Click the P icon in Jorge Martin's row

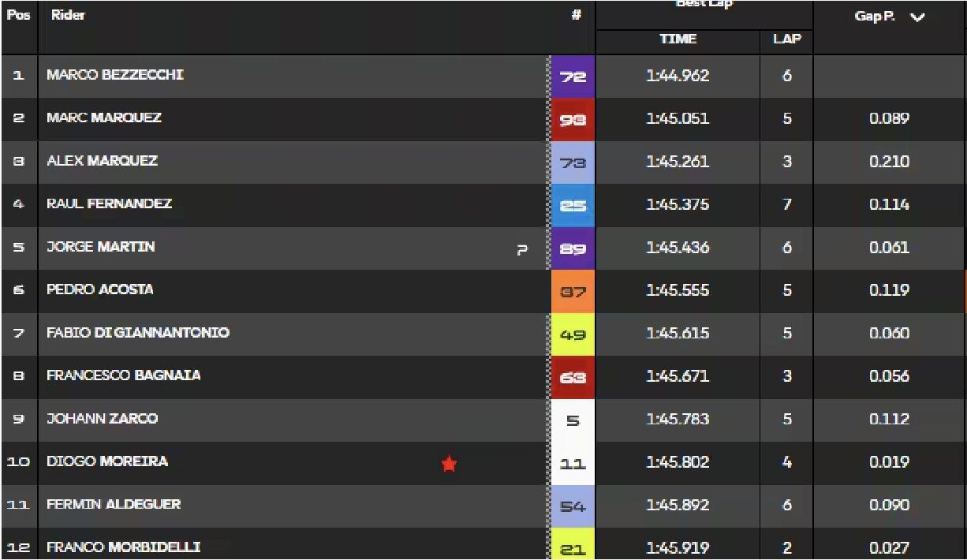coord(521,249)
